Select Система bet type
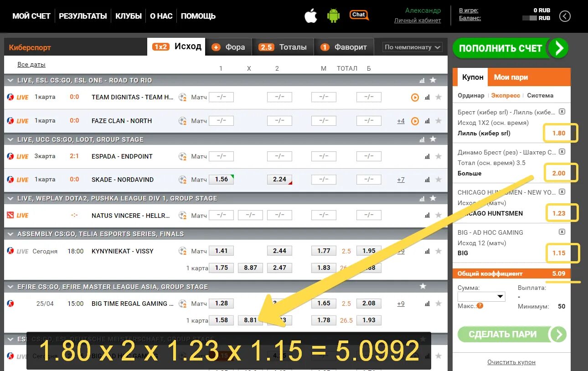The height and width of the screenshot is (371, 588). (x=540, y=96)
